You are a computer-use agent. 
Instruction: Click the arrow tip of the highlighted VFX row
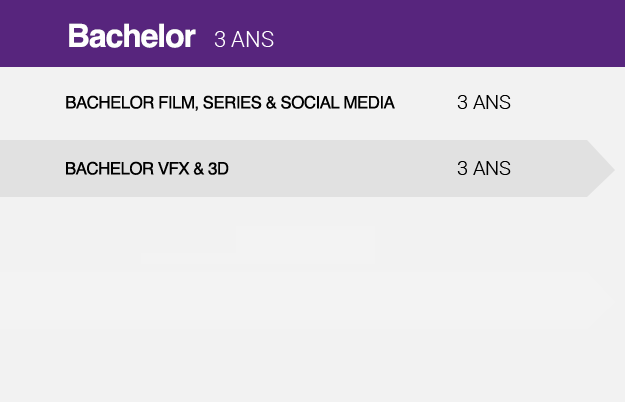[x=601, y=169]
